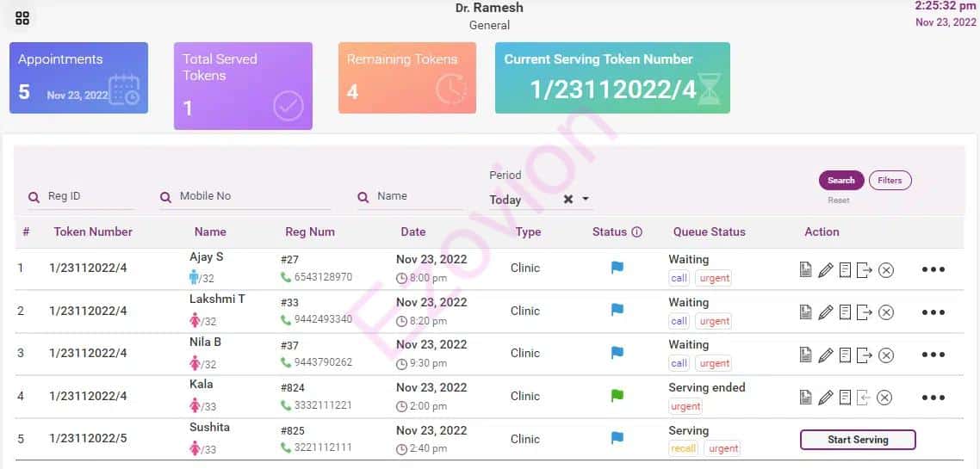Click the Status column info icon
The height and width of the screenshot is (469, 980).
pyautogui.click(x=637, y=232)
